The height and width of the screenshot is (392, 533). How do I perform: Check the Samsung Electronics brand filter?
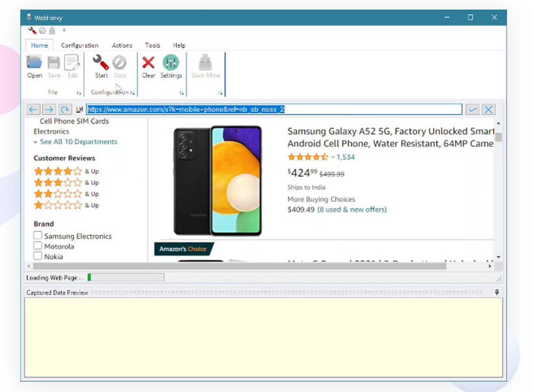point(38,235)
